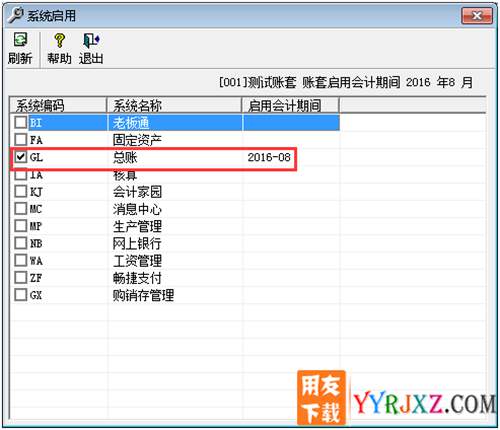Image resolution: width=500 pixels, height=430 pixels.
Task: Enable the MP 生产管理 checkbox
Action: [21, 226]
